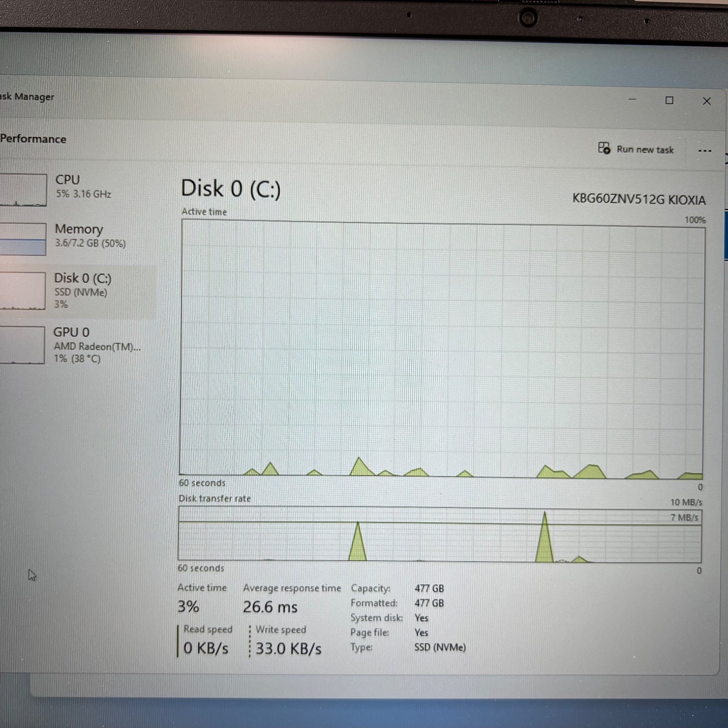
Task: Click the Task Manager window title
Action: 27,97
